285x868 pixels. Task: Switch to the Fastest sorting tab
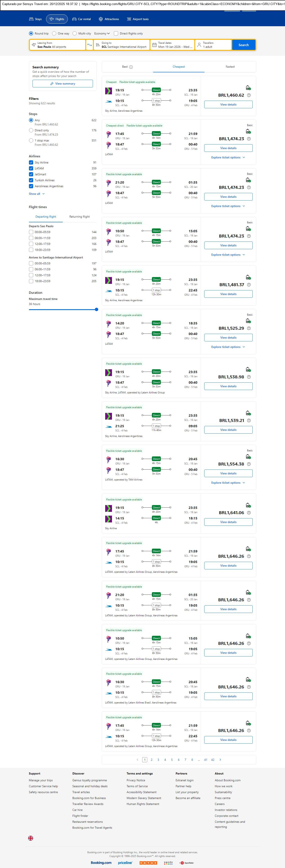point(230,67)
